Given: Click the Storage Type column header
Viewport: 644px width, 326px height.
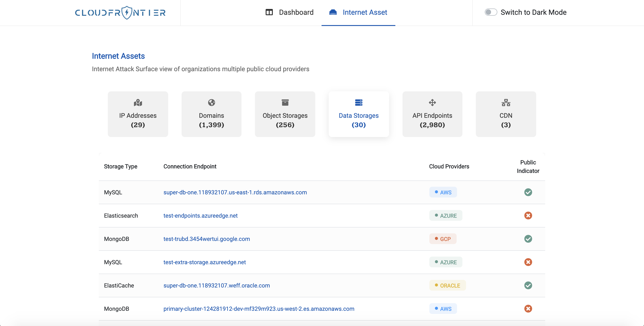Looking at the screenshot, I should [121, 167].
